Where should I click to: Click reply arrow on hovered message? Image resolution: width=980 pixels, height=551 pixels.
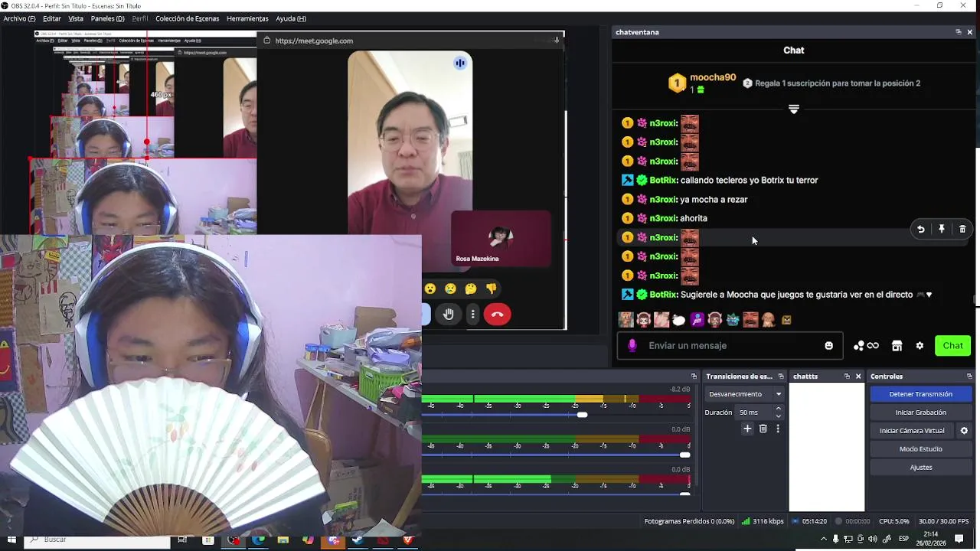point(920,229)
